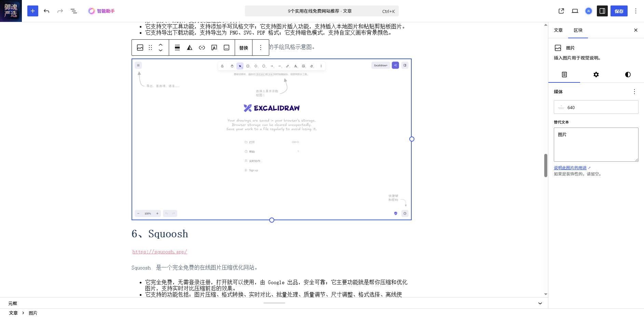Viewport: 644px width, 317px height.
Task: Redo the last undone edit
Action: tap(60, 11)
